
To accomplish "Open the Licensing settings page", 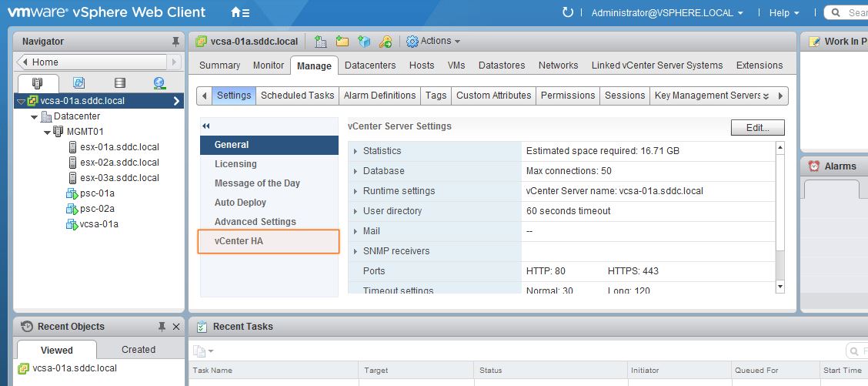I will click(269, 164).
